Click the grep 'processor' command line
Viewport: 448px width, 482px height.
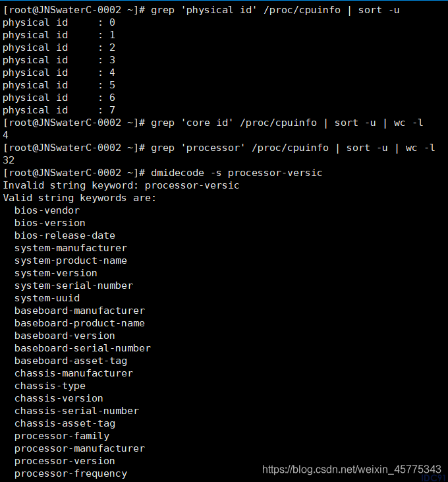(x=293, y=148)
